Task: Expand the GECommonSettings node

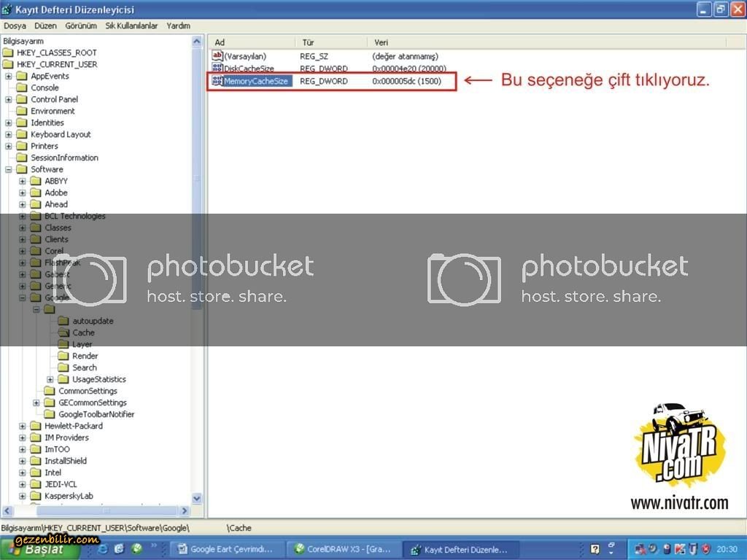Action: (36, 402)
